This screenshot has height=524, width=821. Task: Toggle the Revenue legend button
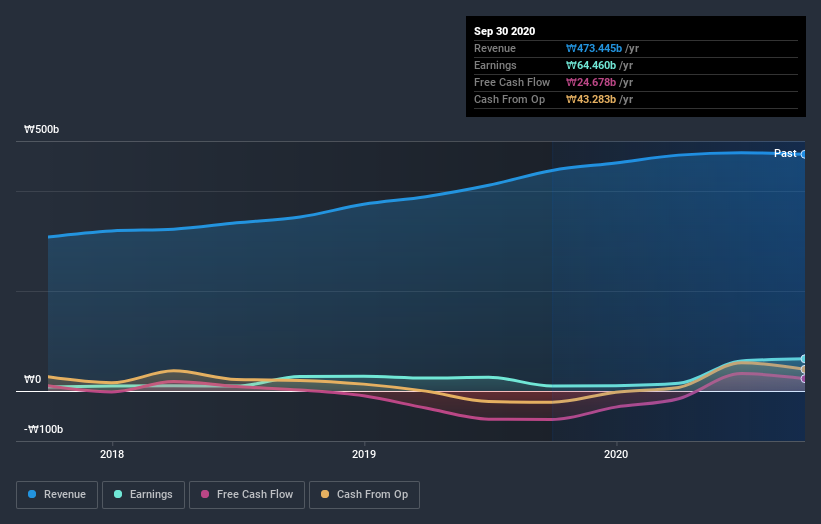click(x=57, y=495)
